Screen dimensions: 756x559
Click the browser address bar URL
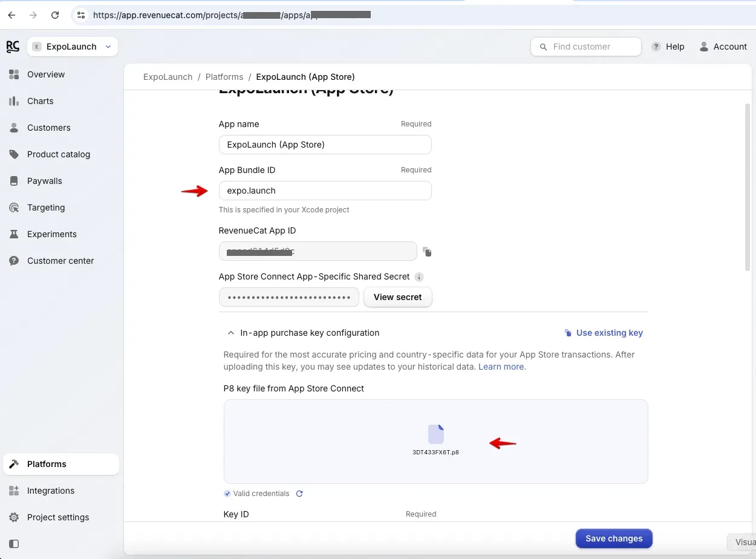coord(232,15)
